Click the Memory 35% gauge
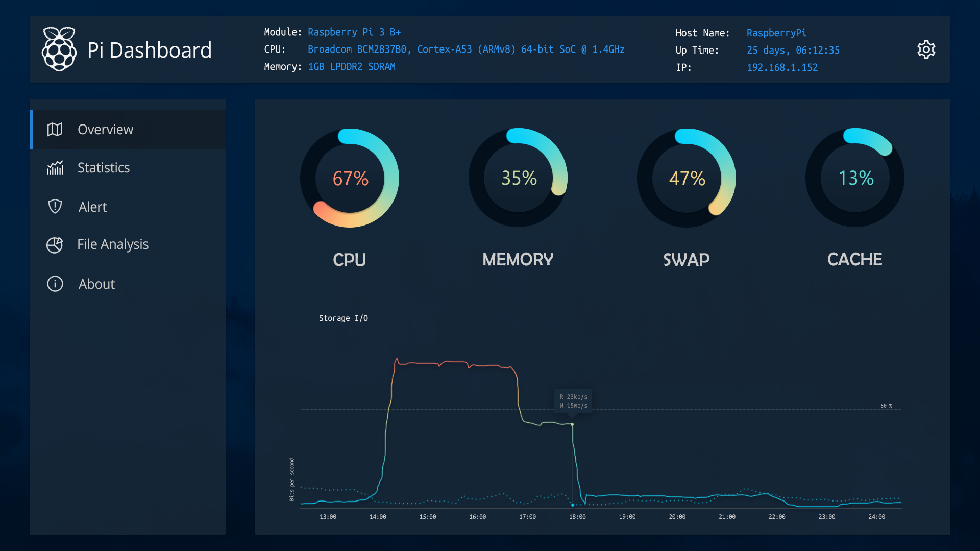Viewport: 980px width, 551px height. (x=518, y=178)
